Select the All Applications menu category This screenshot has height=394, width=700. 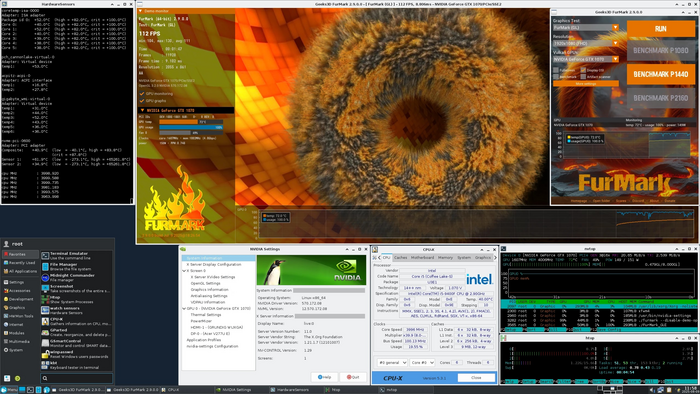[x=20, y=271]
